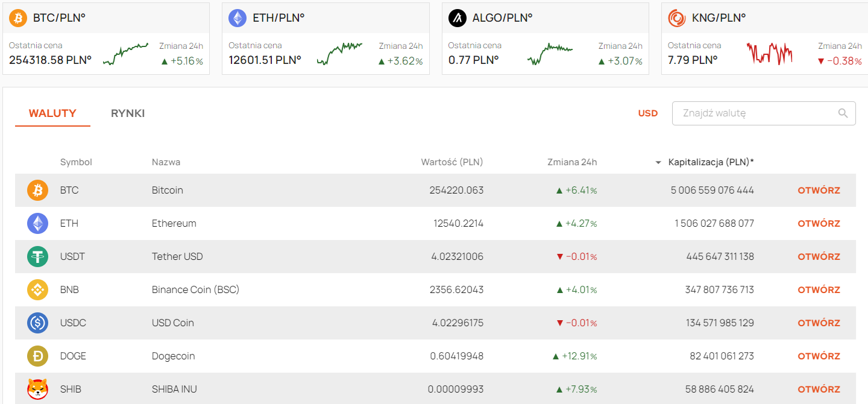
Task: Click the BTC symbol cell
Action: coord(69,191)
